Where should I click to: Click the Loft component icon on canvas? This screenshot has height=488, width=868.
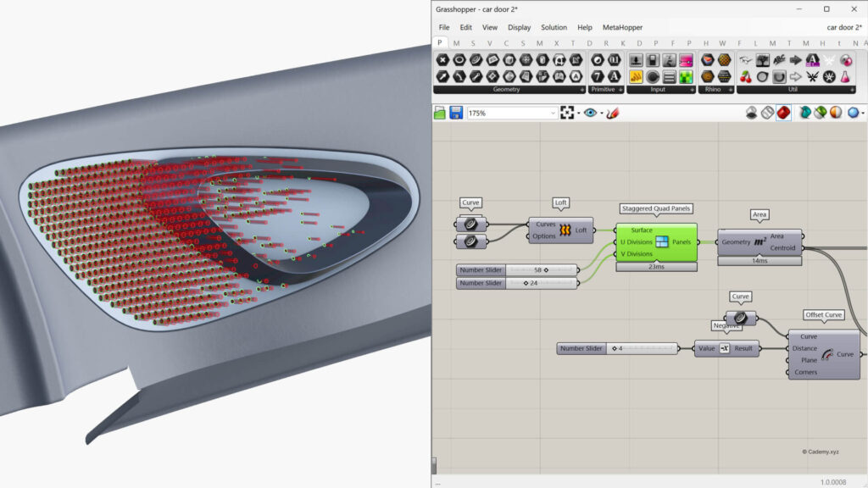point(564,230)
